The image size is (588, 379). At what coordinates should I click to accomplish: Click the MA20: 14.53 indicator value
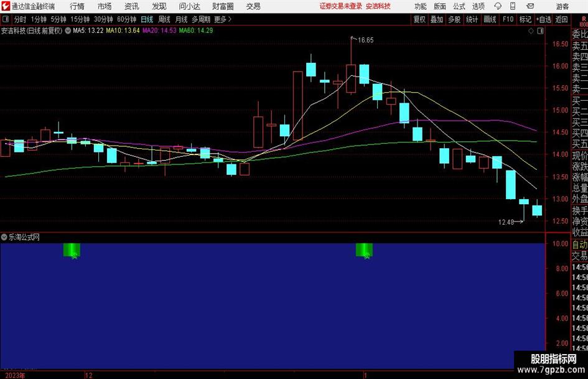click(159, 30)
